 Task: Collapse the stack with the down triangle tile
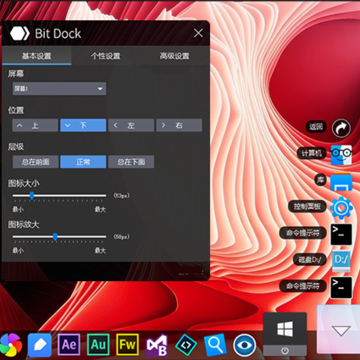pos(339,329)
